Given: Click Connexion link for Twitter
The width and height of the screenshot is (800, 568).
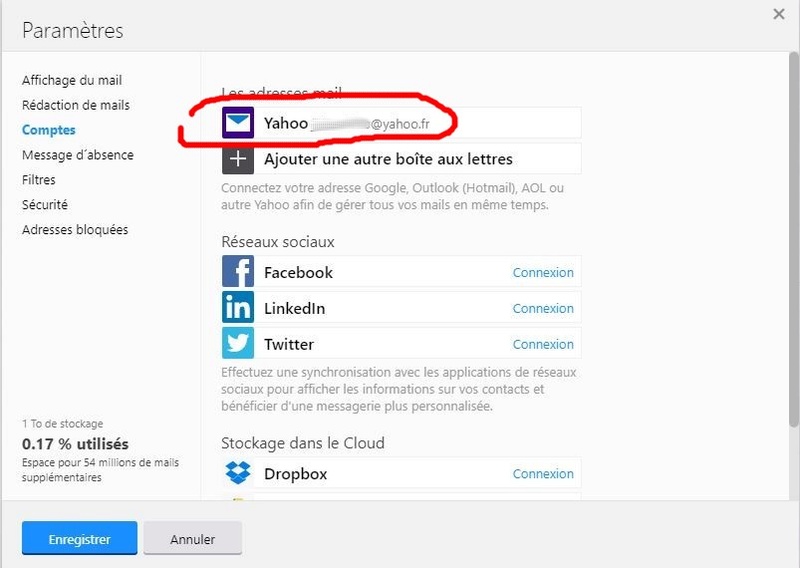Looking at the screenshot, I should point(543,344).
